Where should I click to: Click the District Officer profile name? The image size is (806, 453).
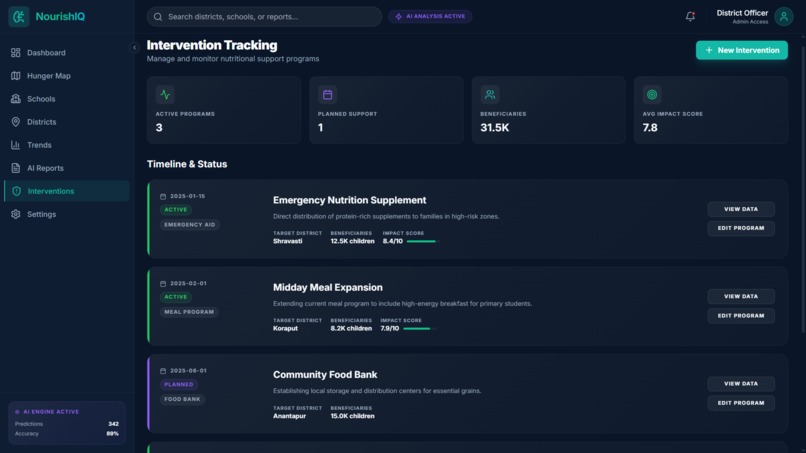click(742, 13)
